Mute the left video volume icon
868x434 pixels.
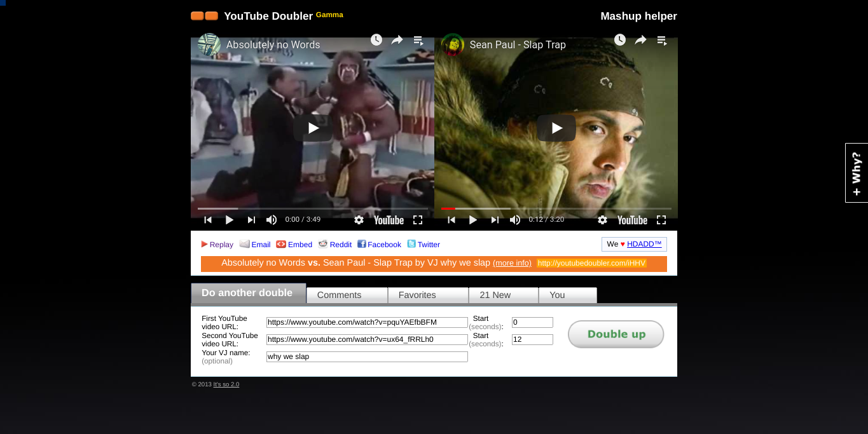272,220
